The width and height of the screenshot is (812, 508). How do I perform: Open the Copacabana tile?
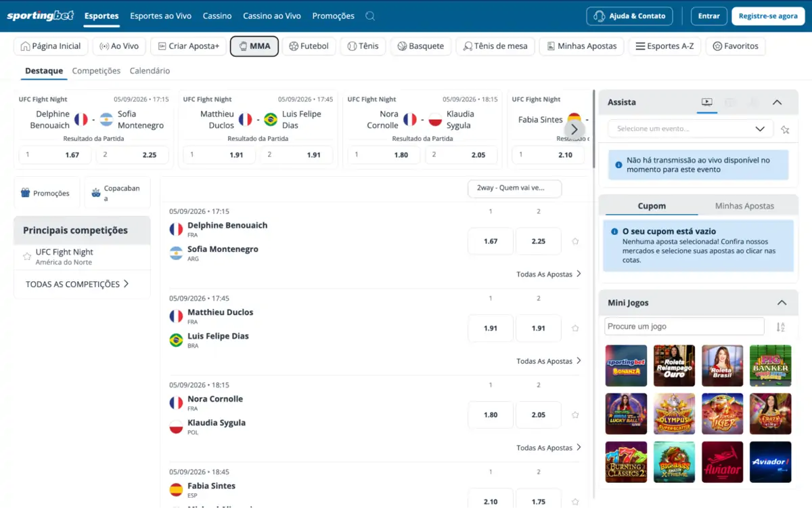(117, 193)
